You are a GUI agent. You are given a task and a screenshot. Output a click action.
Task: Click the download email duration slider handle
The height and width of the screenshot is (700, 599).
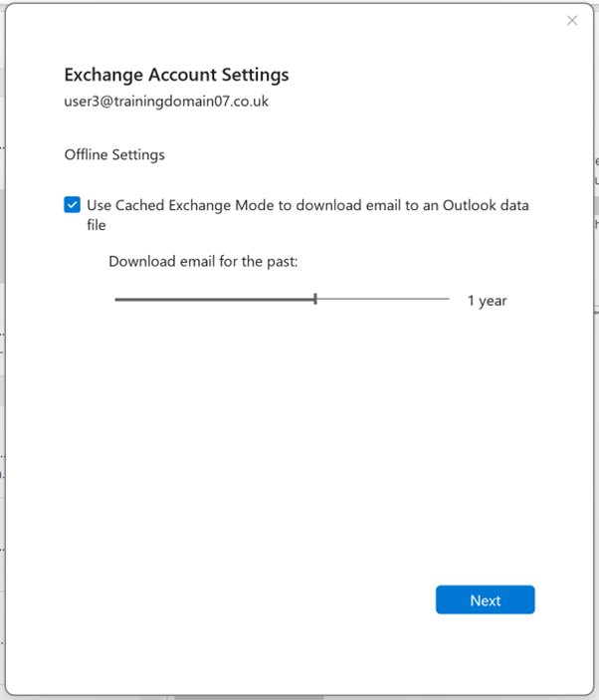tap(315, 299)
